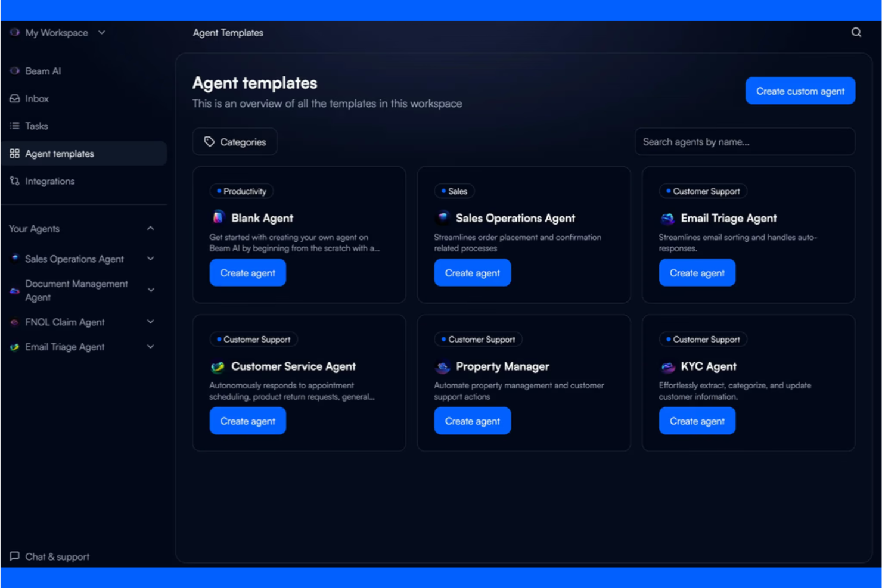Create agent from Property Manager template
Image resolution: width=882 pixels, height=588 pixels.
click(x=472, y=421)
